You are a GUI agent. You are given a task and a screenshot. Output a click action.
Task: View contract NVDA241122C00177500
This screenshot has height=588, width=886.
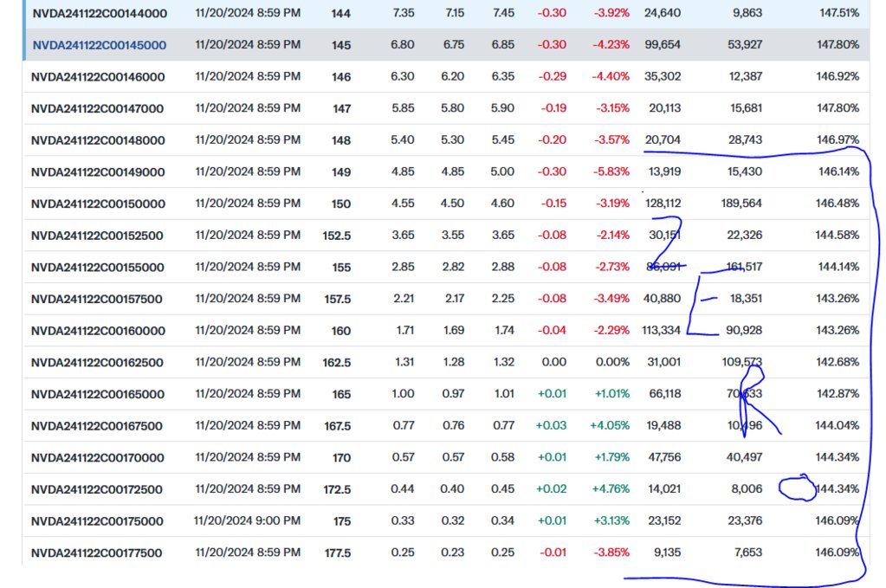coord(97,553)
